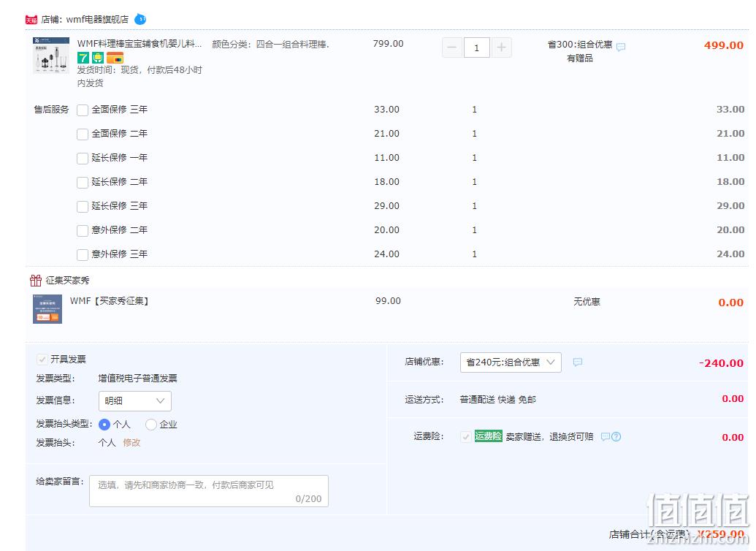
Task: Click the 给卖家留言 message text box
Action: (x=209, y=491)
